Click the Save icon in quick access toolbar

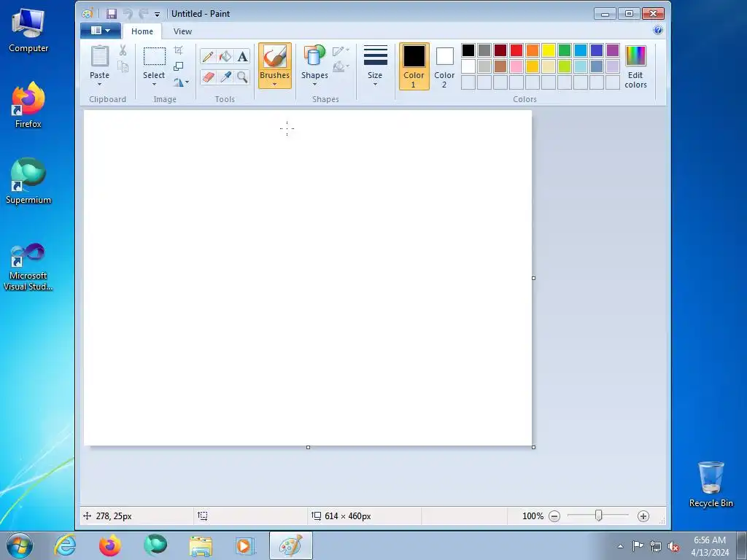[112, 14]
